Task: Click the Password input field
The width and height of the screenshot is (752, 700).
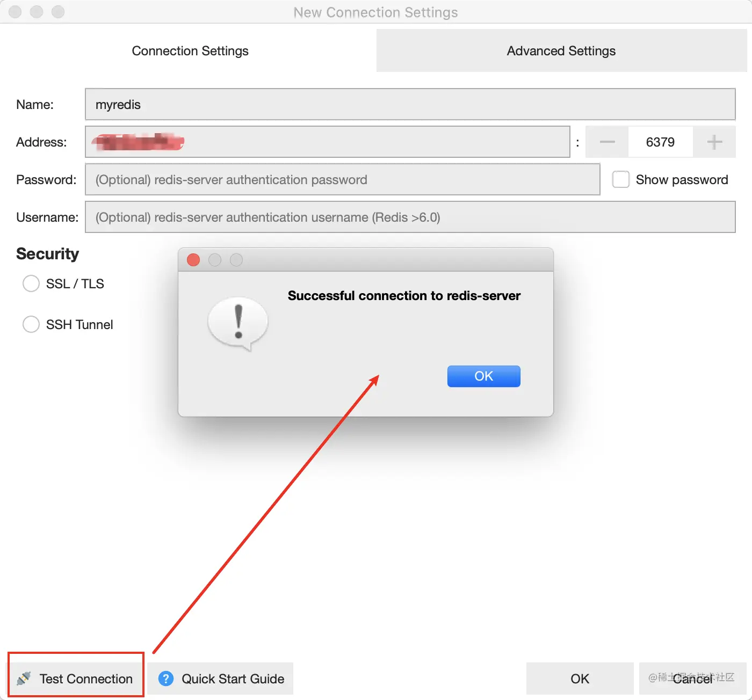Action: point(343,179)
